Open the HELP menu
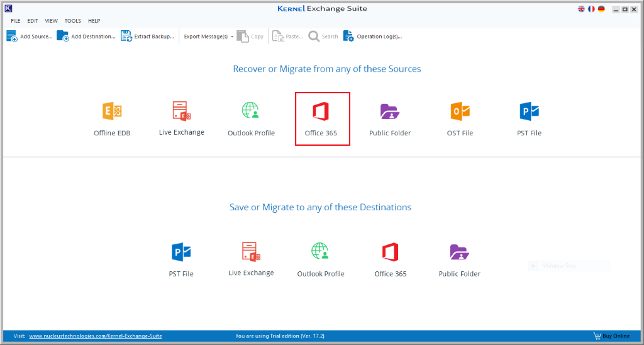Screen dimensions: 644x345 [x=94, y=21]
